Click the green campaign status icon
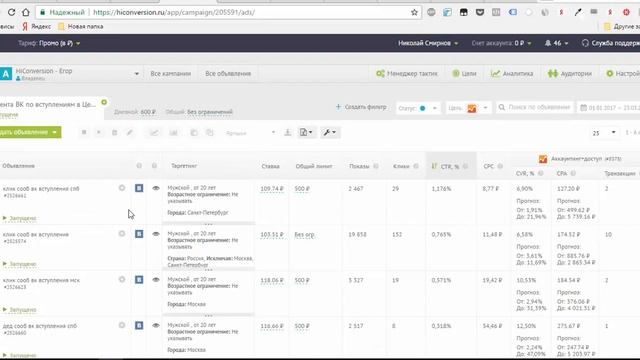This screenshot has height=360, width=640. pyautogui.click(x=104, y=102)
